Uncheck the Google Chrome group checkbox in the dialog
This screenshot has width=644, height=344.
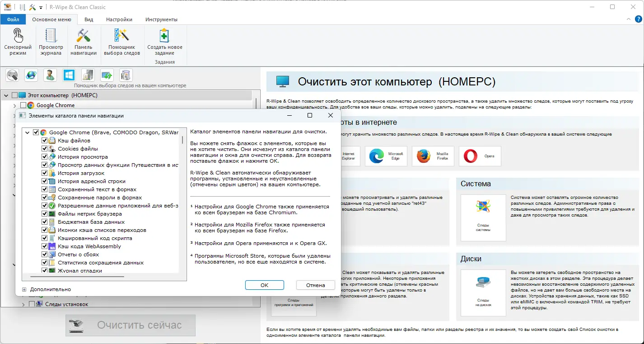point(36,132)
